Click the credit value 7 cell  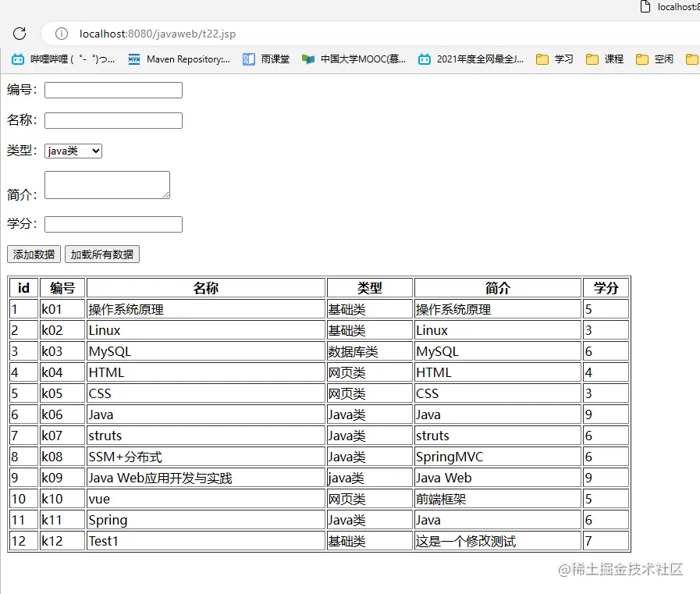[x=606, y=540]
